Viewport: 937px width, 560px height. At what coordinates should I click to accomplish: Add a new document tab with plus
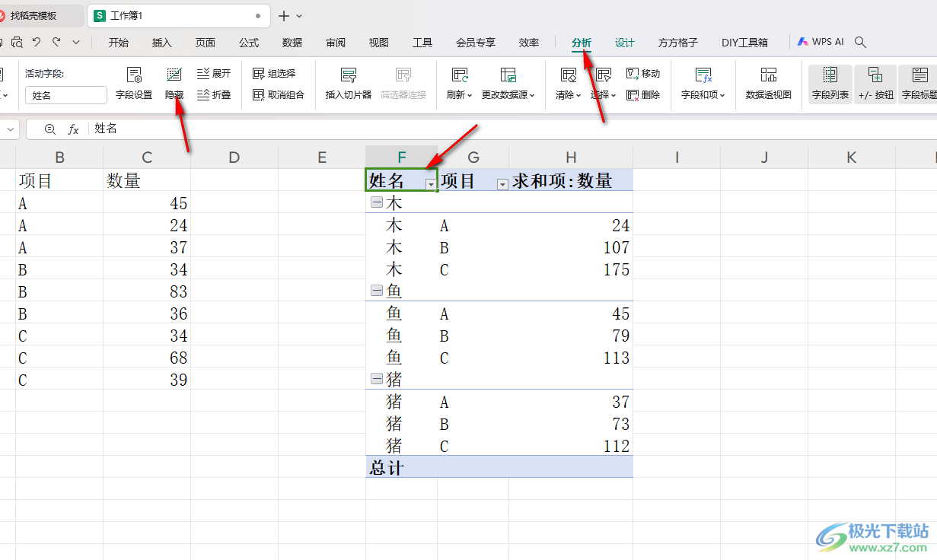pos(284,16)
